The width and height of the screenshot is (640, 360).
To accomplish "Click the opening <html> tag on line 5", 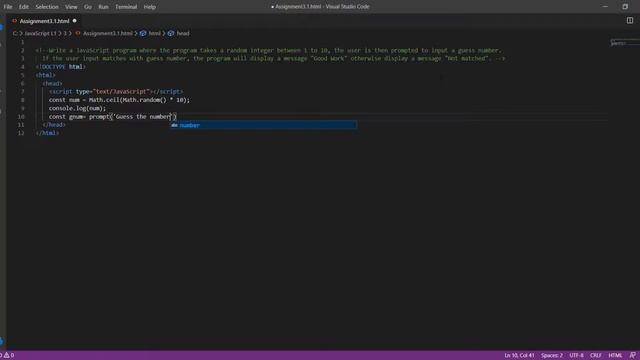I will coord(45,75).
